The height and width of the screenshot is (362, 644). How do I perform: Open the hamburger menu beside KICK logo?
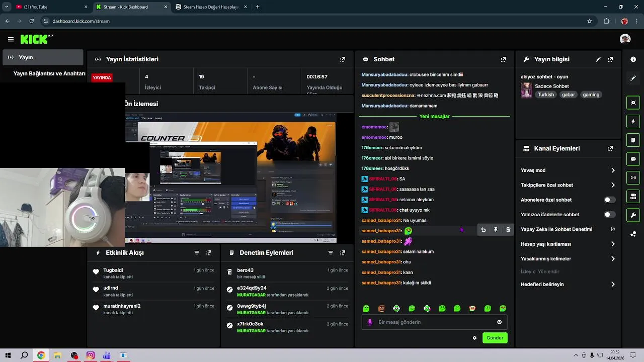[11, 39]
